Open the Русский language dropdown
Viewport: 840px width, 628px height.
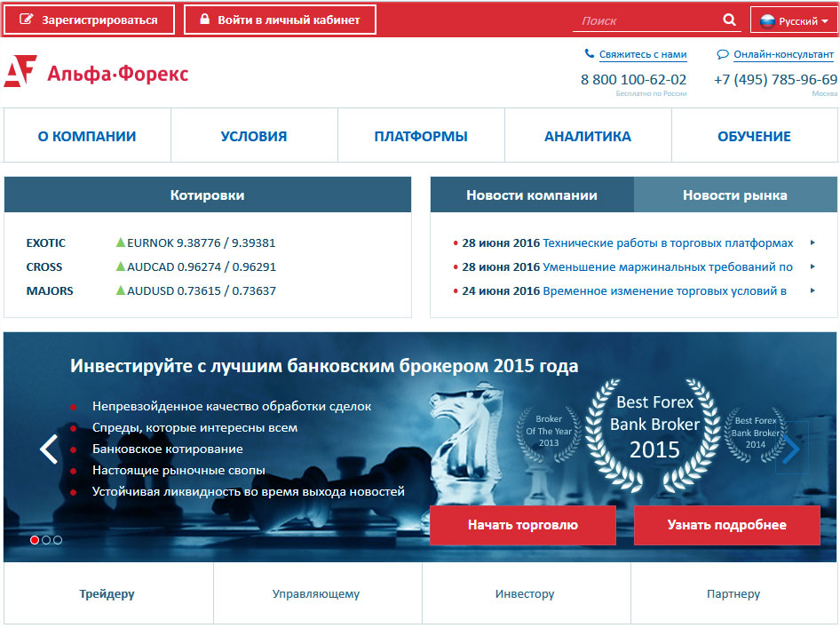pyautogui.click(x=794, y=21)
